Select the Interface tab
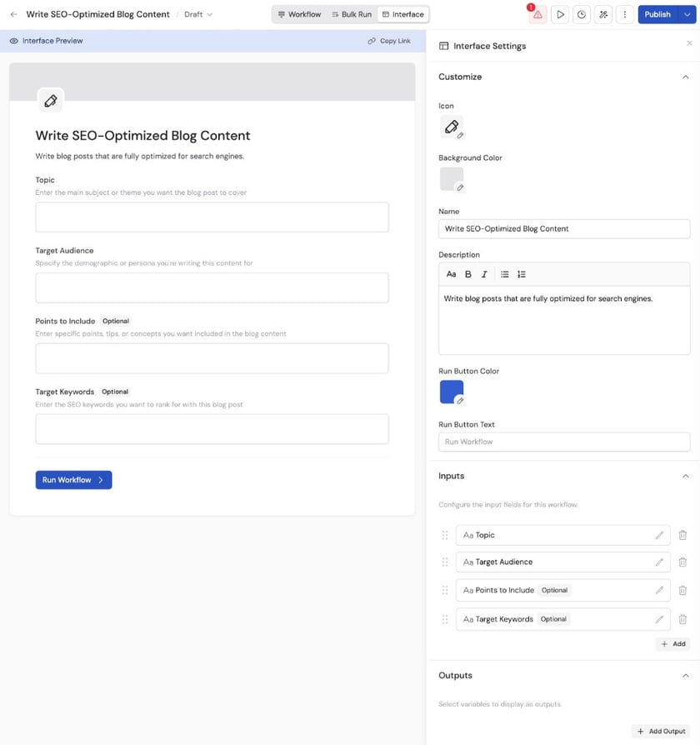The height and width of the screenshot is (745, 700). tap(403, 14)
